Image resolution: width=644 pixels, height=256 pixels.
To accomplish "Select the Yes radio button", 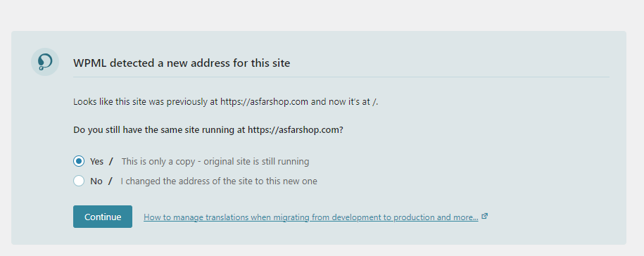I will tap(79, 161).
